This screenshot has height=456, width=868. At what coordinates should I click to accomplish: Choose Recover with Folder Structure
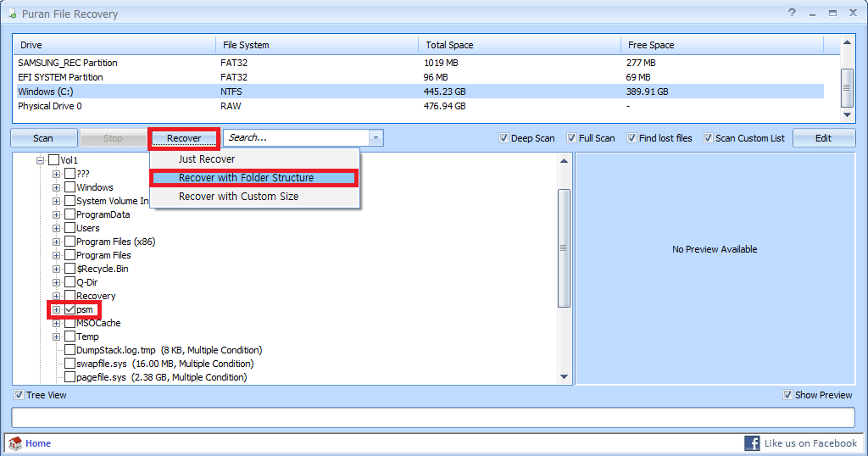254,178
